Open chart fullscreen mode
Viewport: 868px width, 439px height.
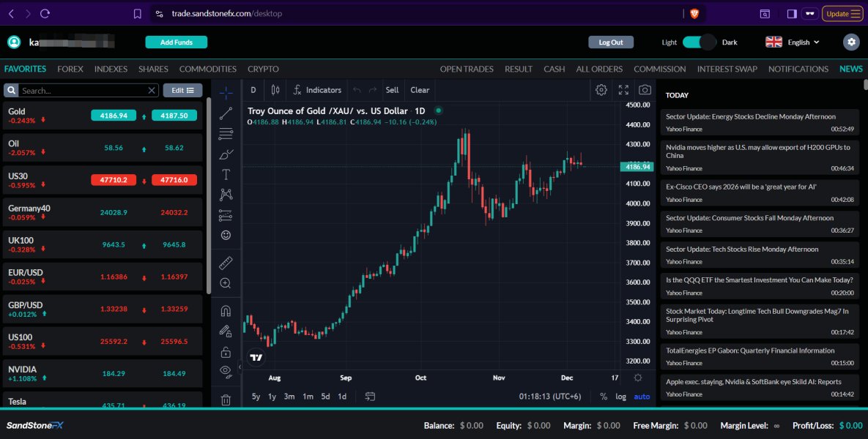coord(623,90)
